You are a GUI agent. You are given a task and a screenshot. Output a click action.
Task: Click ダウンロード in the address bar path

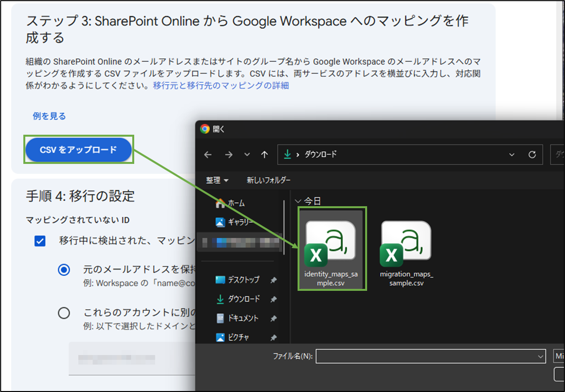pos(320,154)
